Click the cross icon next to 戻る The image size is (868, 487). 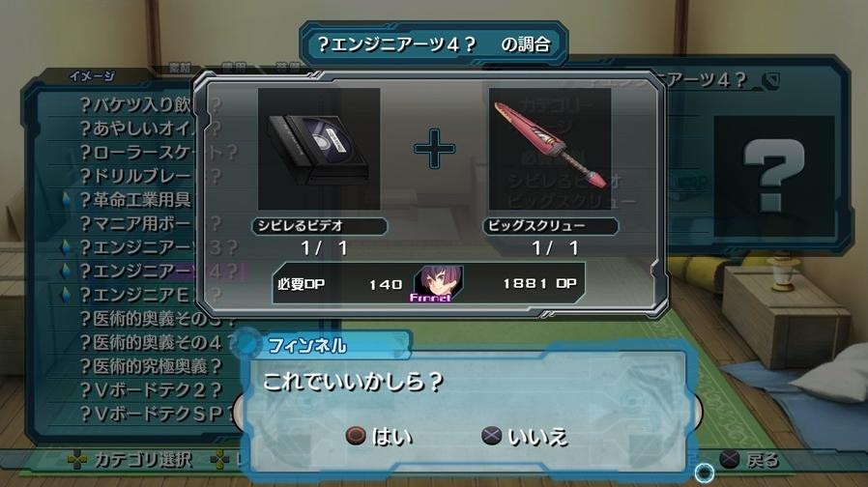coord(729,459)
